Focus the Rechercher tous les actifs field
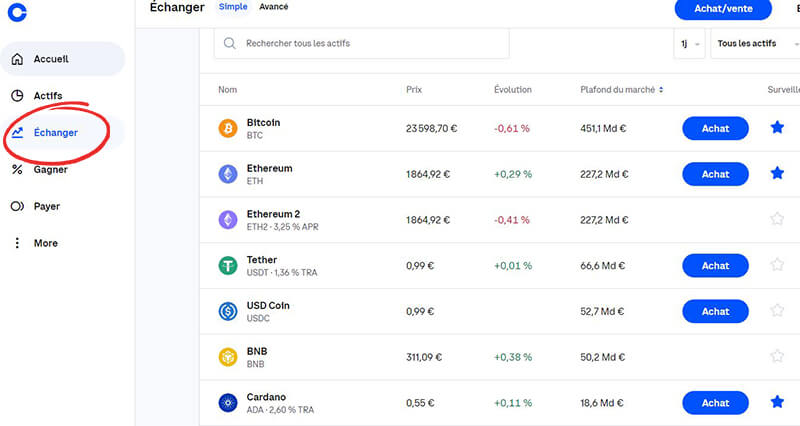 click(362, 43)
